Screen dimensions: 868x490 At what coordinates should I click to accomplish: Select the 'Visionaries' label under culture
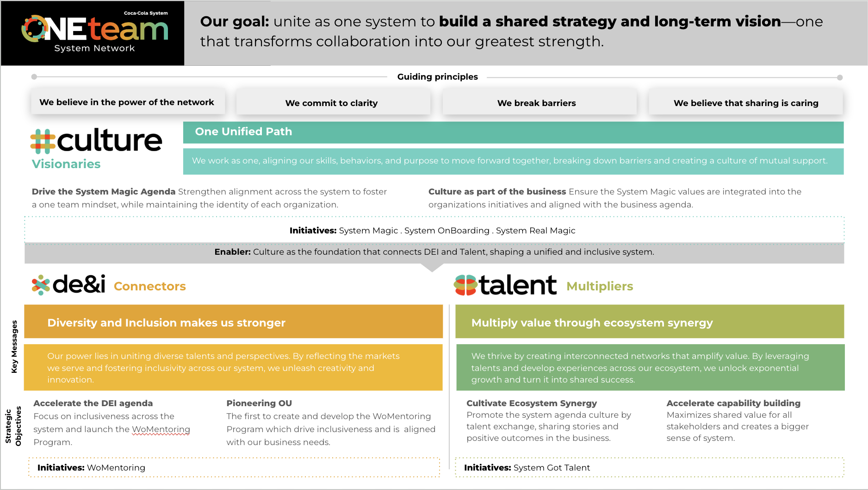point(66,164)
